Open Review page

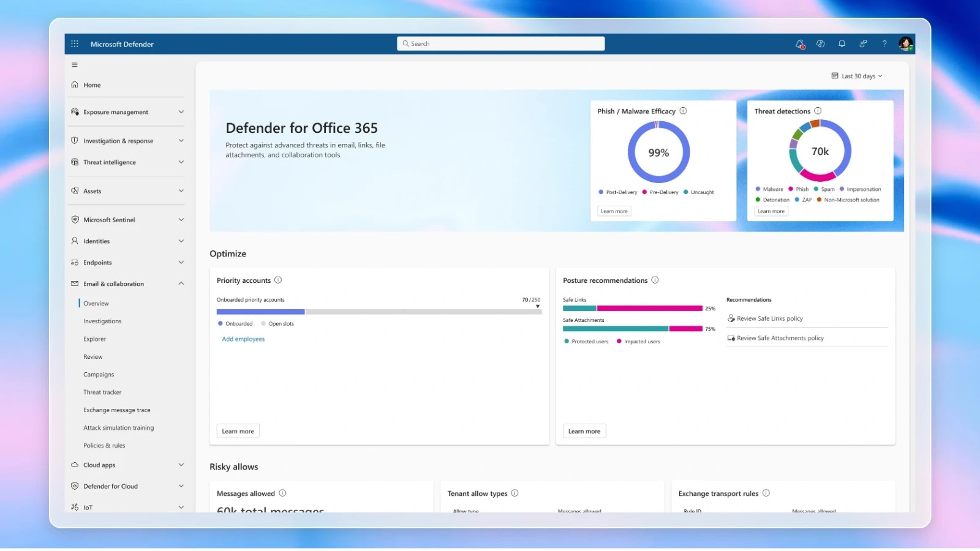click(93, 357)
